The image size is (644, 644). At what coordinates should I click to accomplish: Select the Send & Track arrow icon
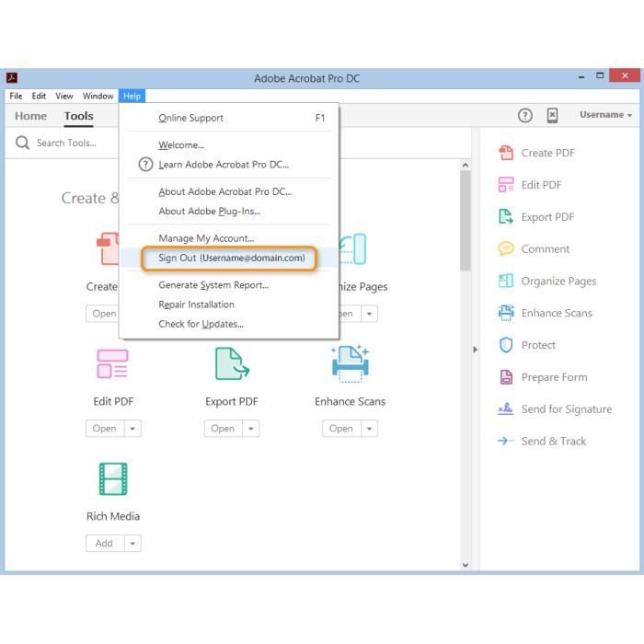[x=506, y=441]
